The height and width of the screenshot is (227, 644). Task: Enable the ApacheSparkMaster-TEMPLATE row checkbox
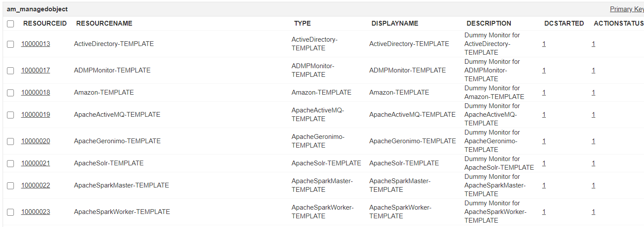click(10, 186)
